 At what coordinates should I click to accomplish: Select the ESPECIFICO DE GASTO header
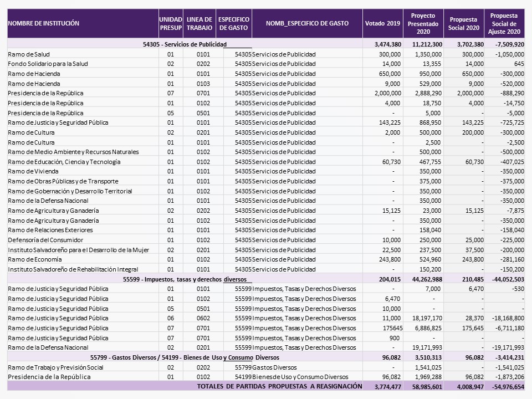point(234,23)
